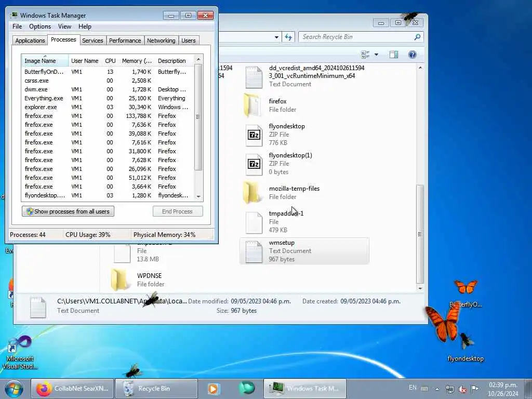
Task: Select the WPDNSE folder icon
Action: coord(120,280)
